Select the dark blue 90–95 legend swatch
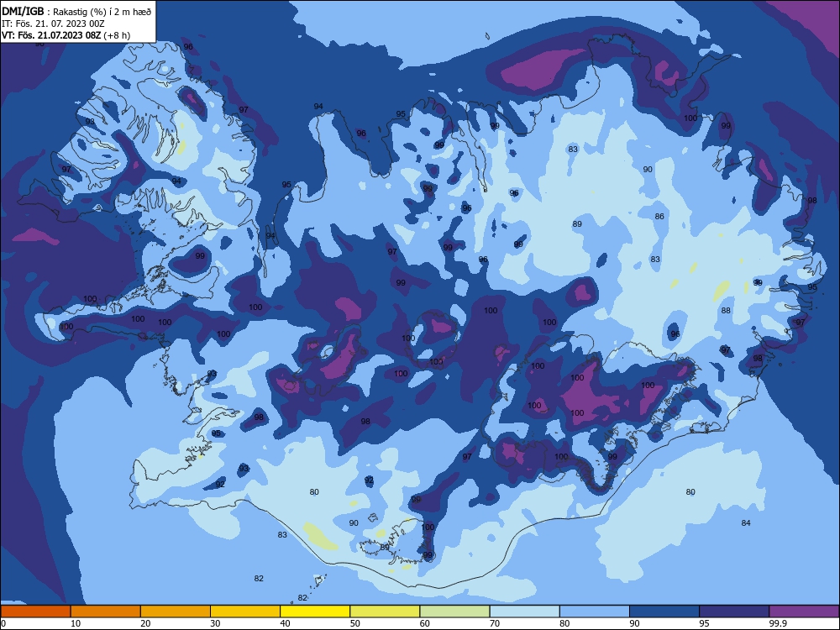Screen dimensions: 840x630 click(x=664, y=612)
